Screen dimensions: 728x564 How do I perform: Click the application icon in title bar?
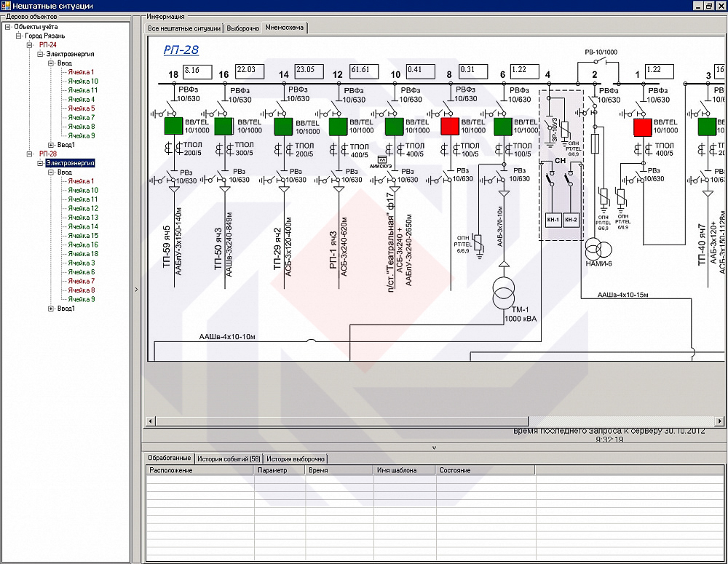(6, 6)
